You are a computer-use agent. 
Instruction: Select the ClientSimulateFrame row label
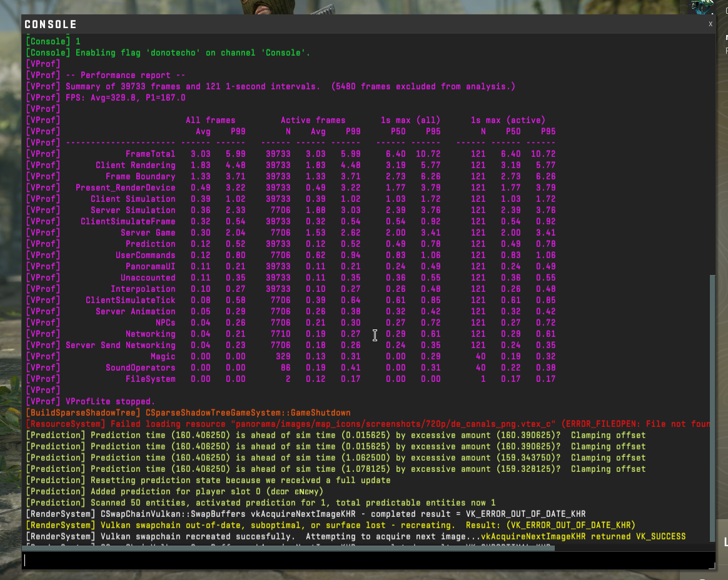[128, 221]
